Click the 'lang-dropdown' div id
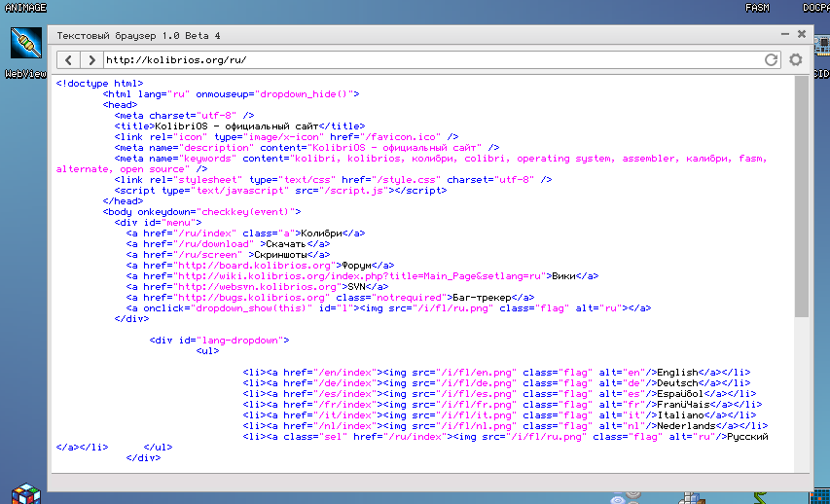The height and width of the screenshot is (504, 830). [x=239, y=341]
